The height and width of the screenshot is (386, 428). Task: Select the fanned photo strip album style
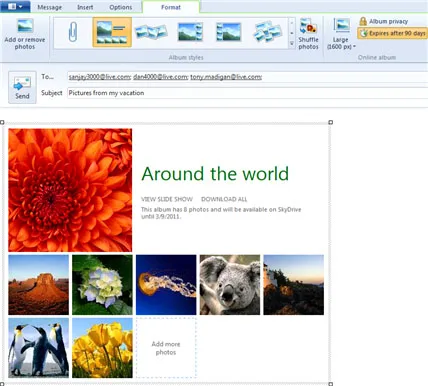coord(151,32)
